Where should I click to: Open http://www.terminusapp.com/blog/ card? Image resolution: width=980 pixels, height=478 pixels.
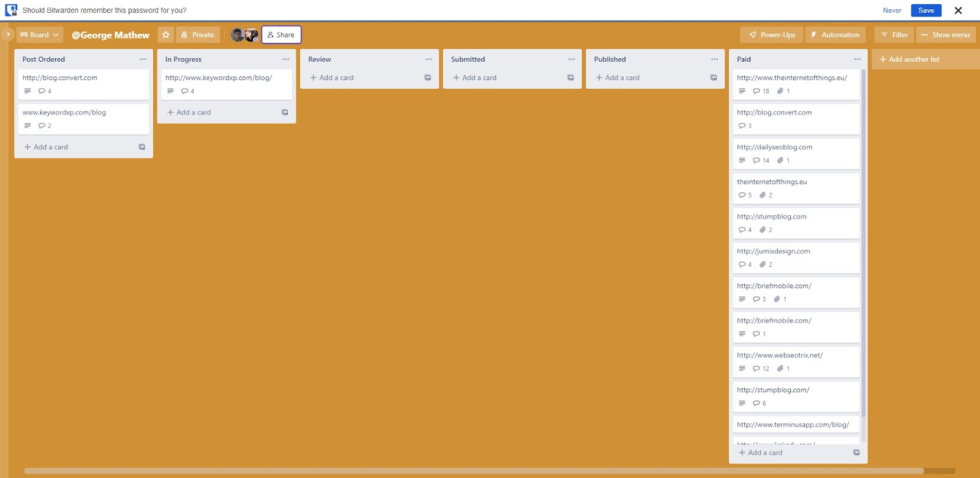796,425
